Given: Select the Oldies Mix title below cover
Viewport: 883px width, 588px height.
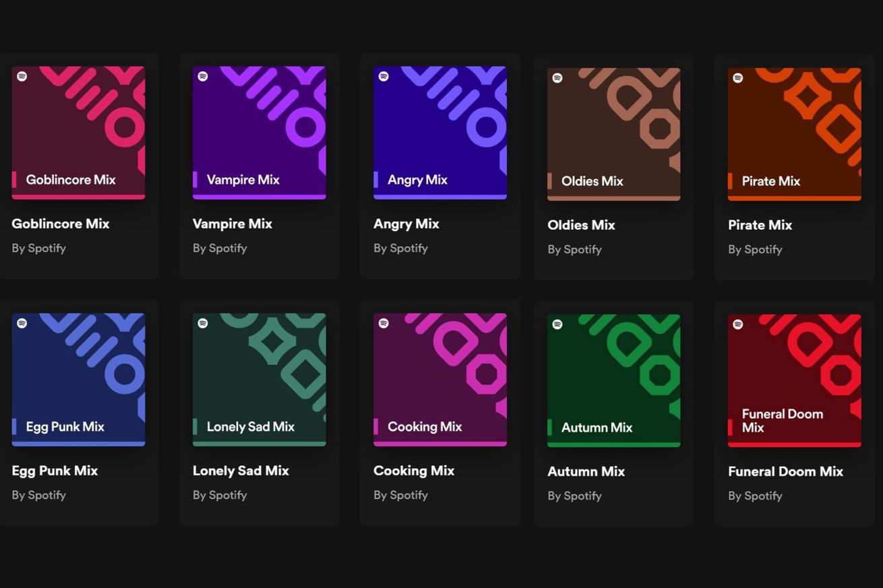Looking at the screenshot, I should click(582, 225).
